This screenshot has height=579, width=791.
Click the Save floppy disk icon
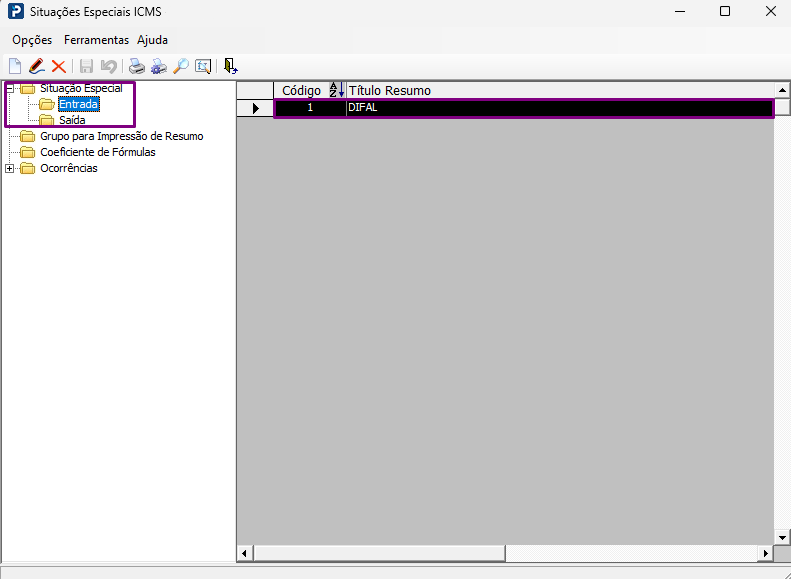point(86,66)
